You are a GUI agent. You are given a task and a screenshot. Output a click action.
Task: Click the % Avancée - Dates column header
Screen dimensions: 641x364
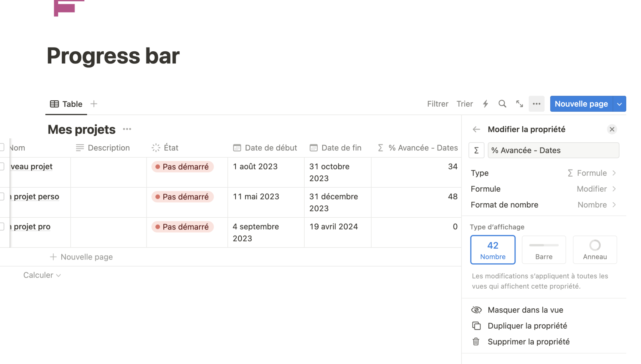coord(416,148)
